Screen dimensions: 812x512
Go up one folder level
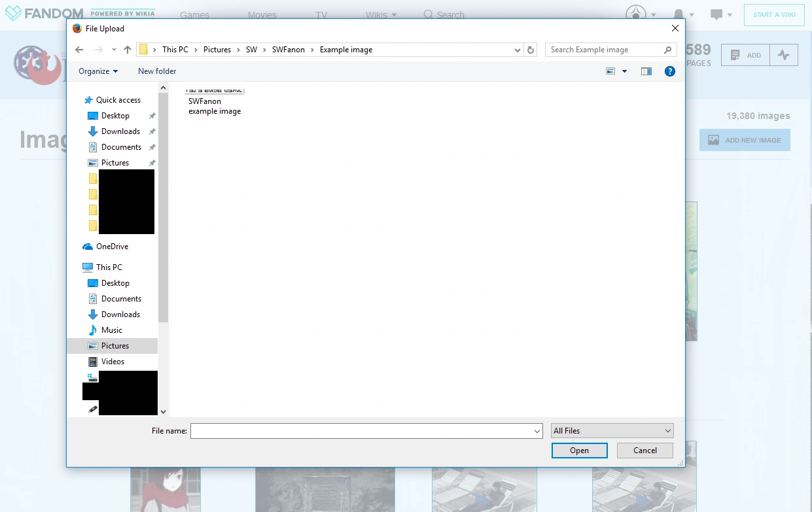[x=128, y=50]
